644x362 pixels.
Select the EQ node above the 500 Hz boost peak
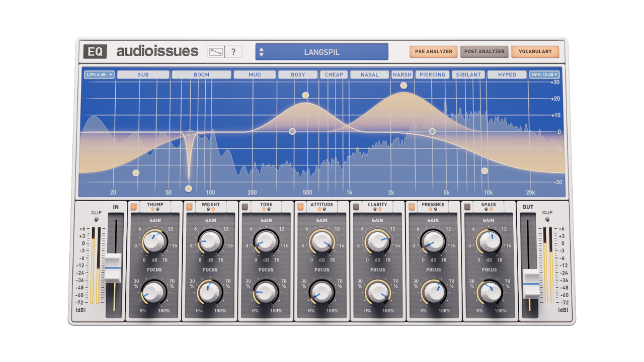305,95
